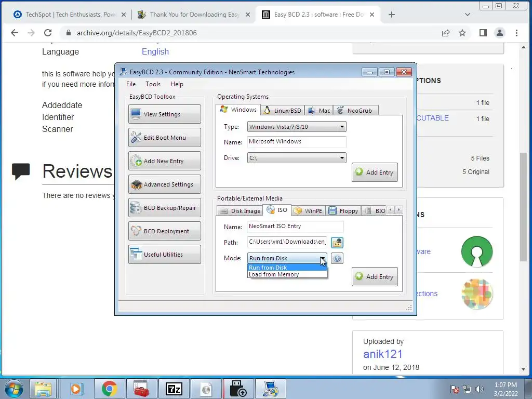
Task: Open 7-Zip from taskbar
Action: pyautogui.click(x=174, y=389)
